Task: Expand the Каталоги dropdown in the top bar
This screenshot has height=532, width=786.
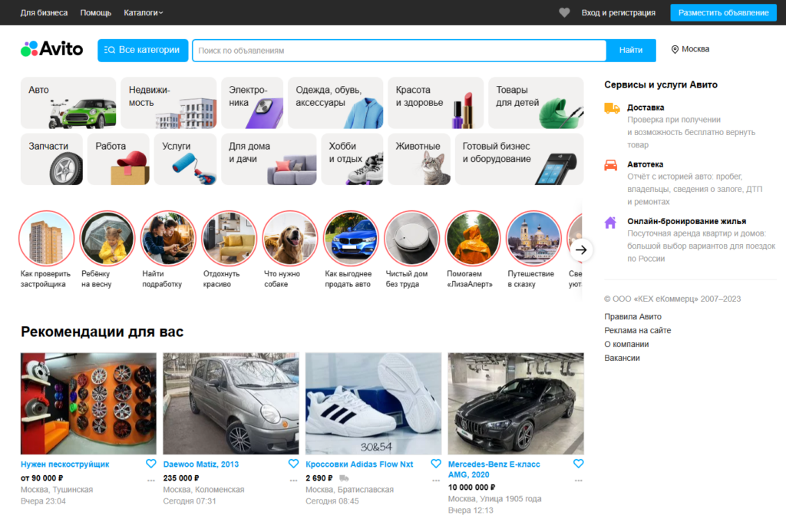Action: pos(144,12)
